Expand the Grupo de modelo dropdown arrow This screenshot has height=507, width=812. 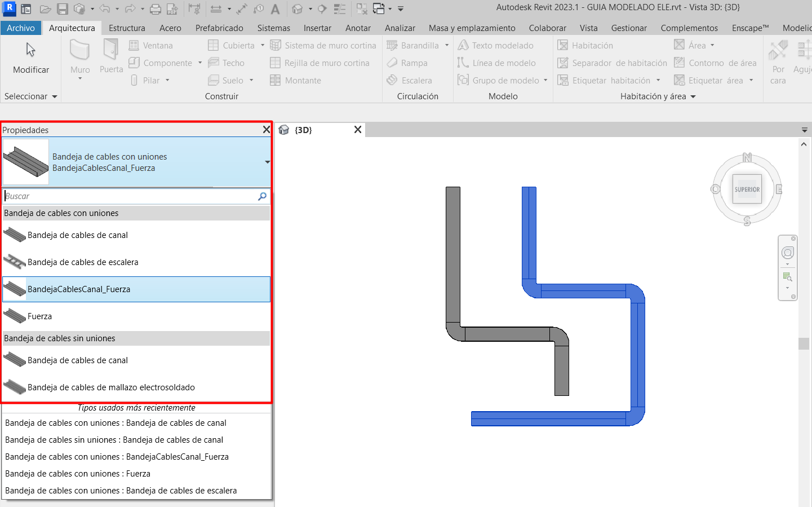click(545, 81)
